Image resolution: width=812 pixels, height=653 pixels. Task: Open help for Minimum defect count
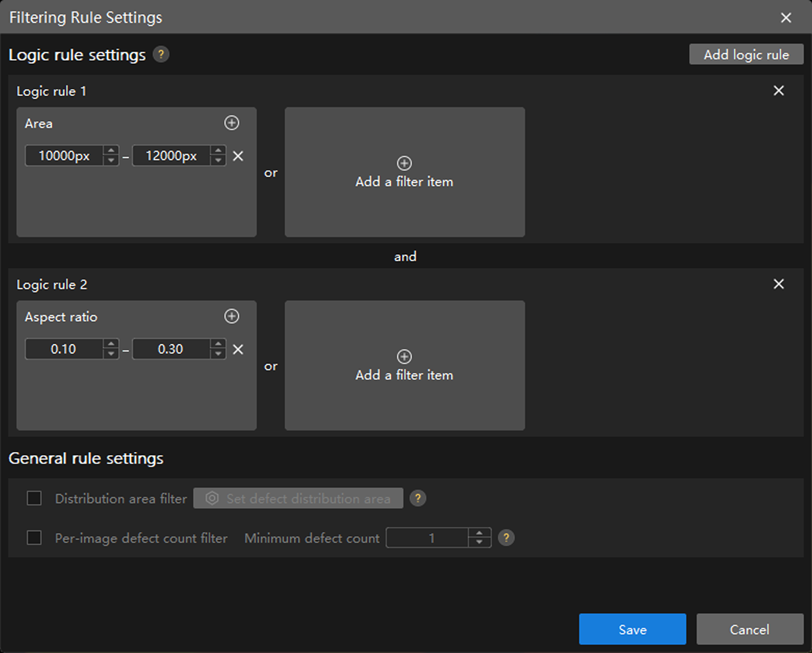506,538
